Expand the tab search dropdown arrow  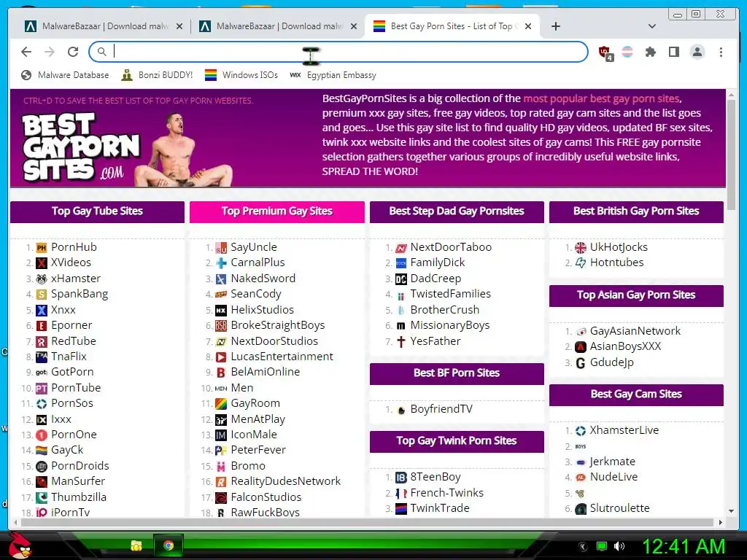[651, 26]
